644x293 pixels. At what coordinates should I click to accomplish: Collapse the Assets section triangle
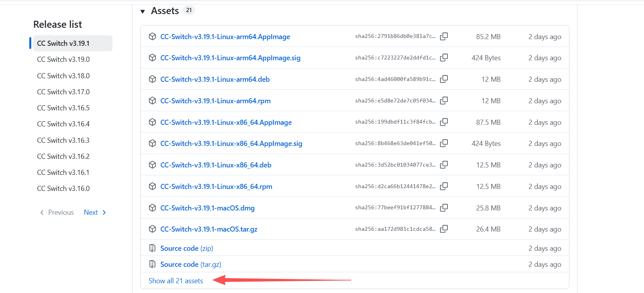143,11
